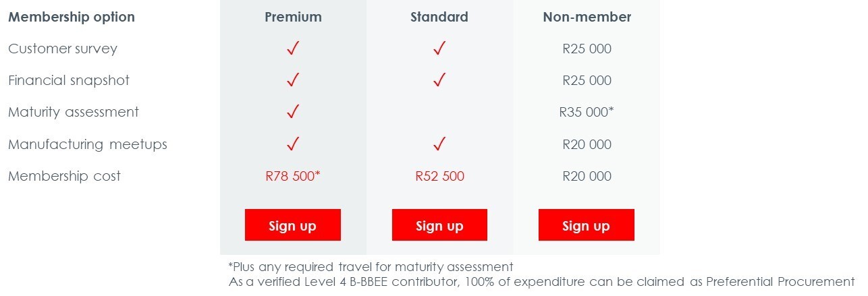Click Sign up under Non-member

(586, 225)
